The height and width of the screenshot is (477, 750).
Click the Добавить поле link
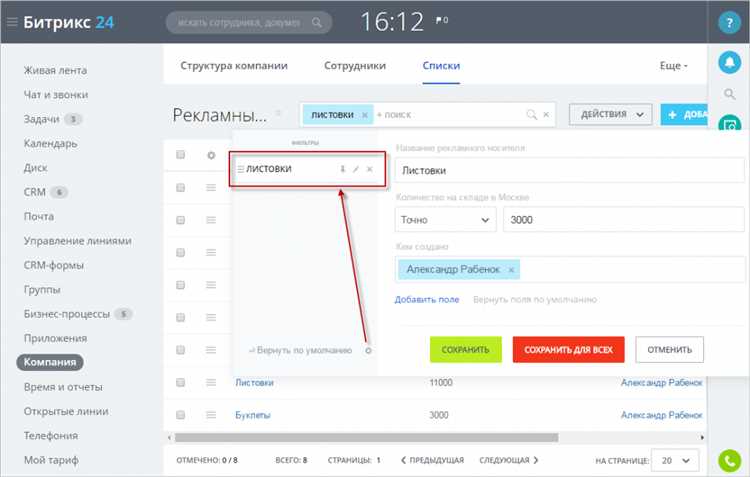tap(427, 300)
